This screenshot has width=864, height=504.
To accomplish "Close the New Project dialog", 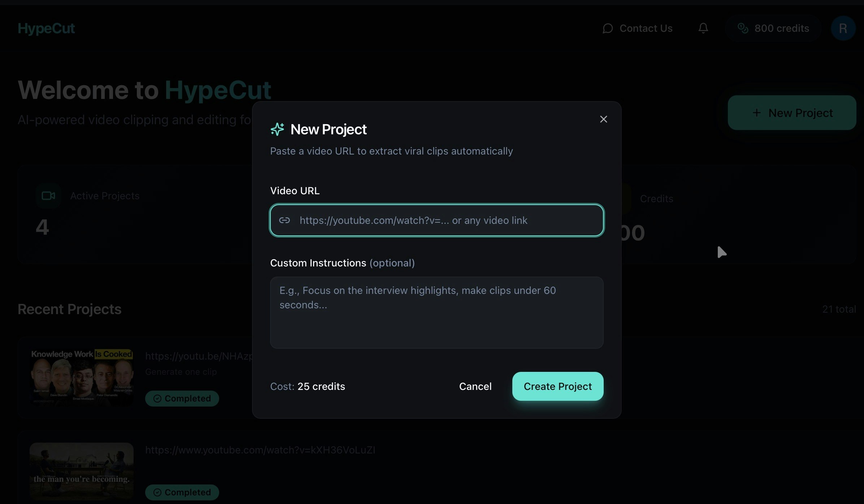I will (x=603, y=119).
